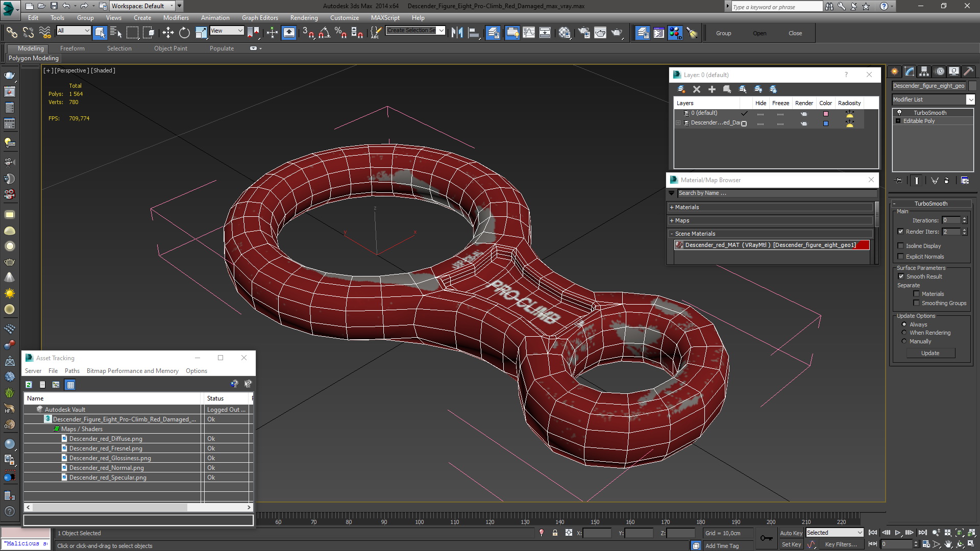Click Auto Key toggle key icon
This screenshot has width=980, height=551.
[x=766, y=538]
